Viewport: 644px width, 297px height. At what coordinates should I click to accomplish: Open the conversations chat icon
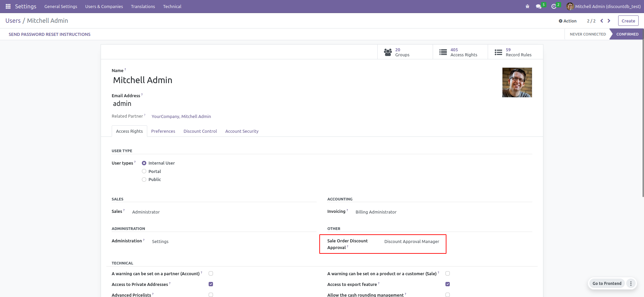539,6
